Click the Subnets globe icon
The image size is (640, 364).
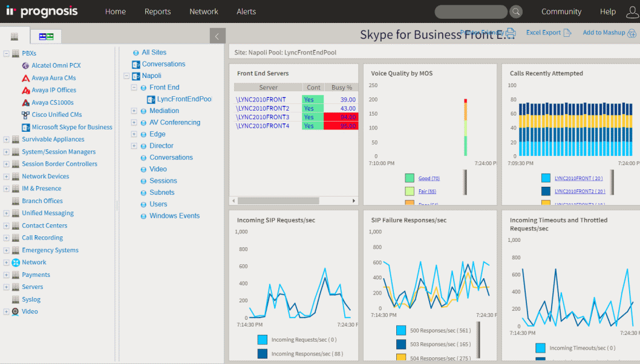(x=143, y=193)
